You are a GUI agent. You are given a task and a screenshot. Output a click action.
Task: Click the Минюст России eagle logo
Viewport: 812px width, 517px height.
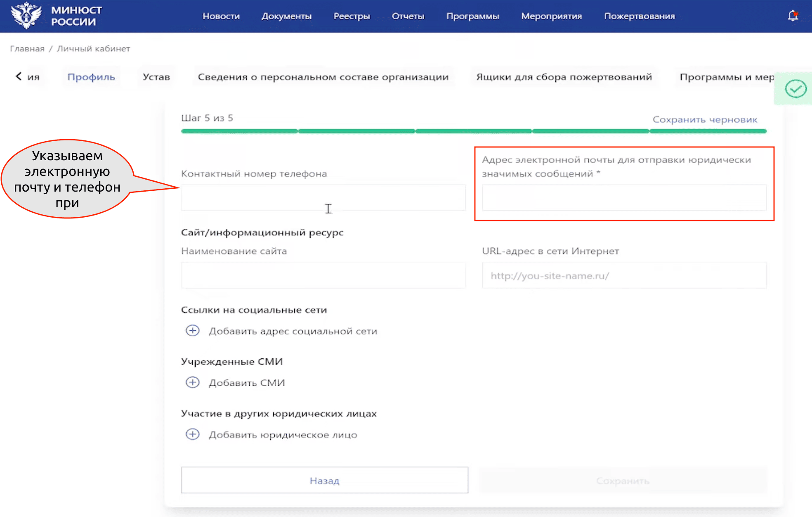(26, 16)
